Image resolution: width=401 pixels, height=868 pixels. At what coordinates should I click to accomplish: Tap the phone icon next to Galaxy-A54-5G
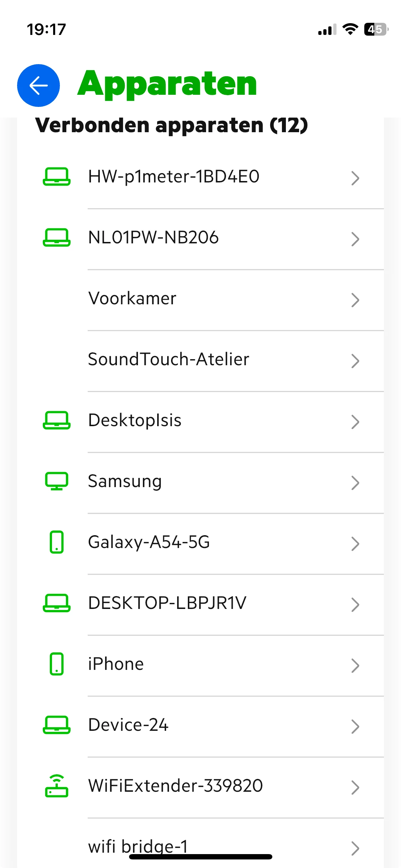pyautogui.click(x=56, y=542)
